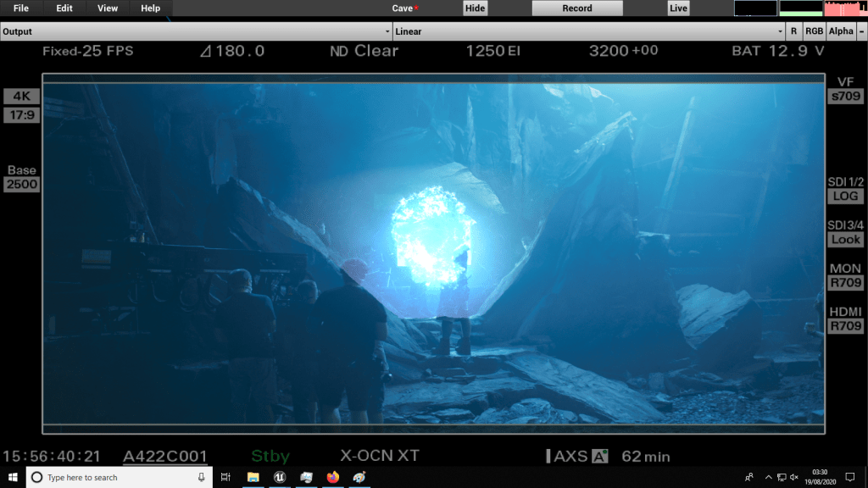Click the volume icon in system tray
The height and width of the screenshot is (488, 868).
coord(794,478)
